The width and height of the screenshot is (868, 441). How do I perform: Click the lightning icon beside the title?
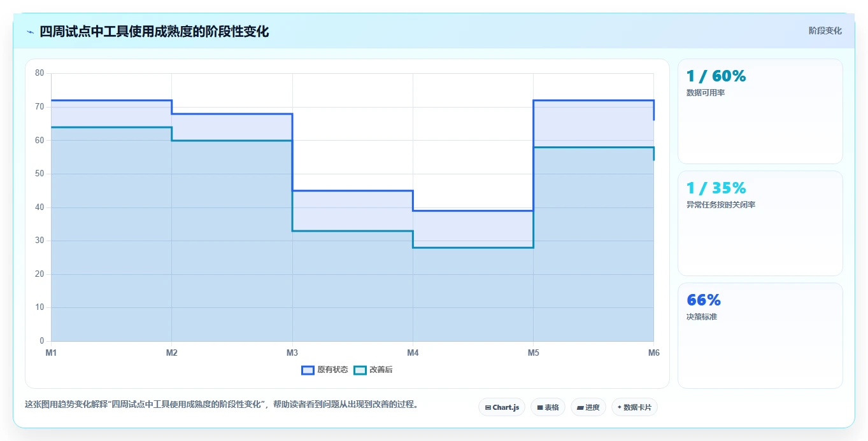click(30, 32)
